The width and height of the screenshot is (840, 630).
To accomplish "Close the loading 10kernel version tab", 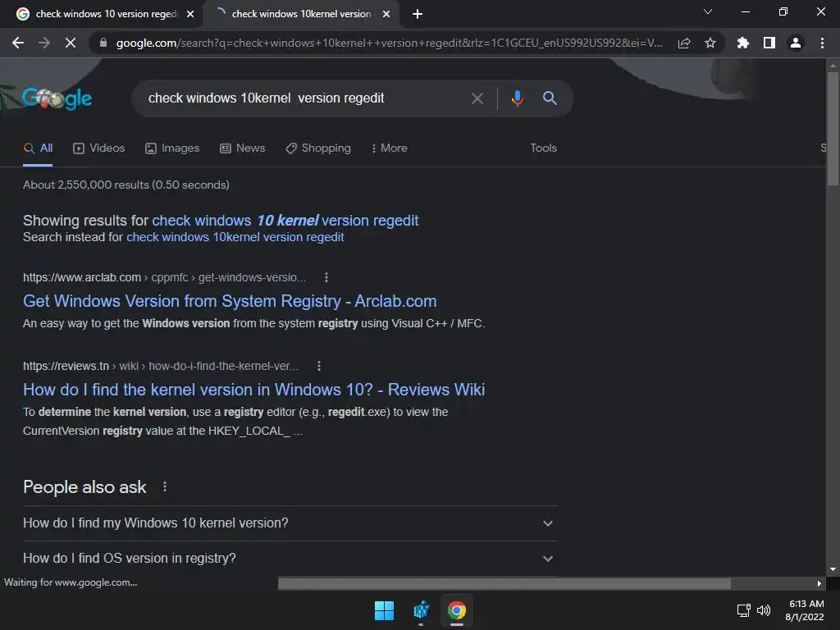I will [x=386, y=14].
